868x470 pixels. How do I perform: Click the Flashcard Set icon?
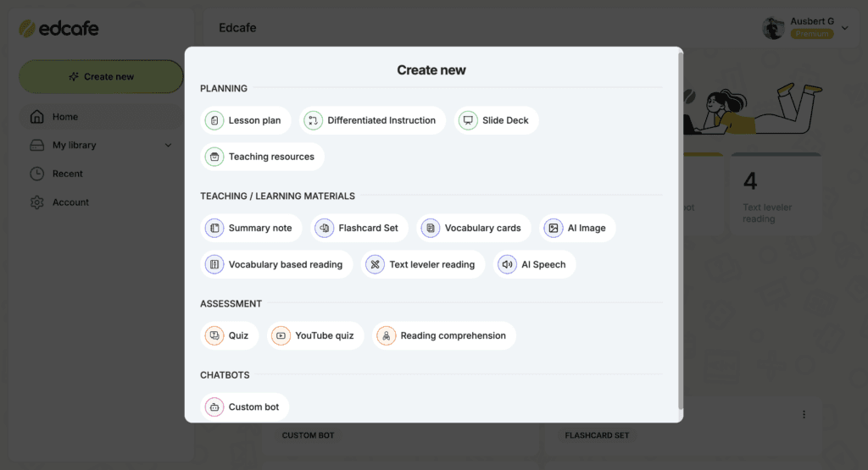tap(325, 229)
